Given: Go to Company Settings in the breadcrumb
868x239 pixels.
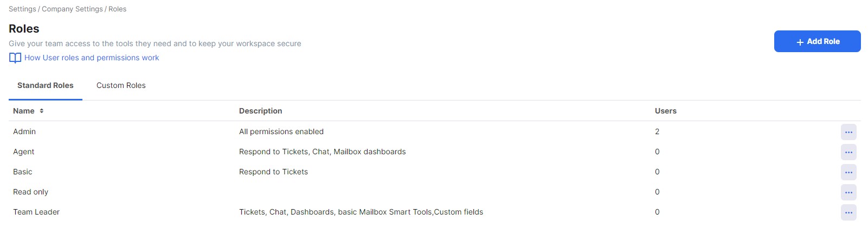Looking at the screenshot, I should pos(72,9).
